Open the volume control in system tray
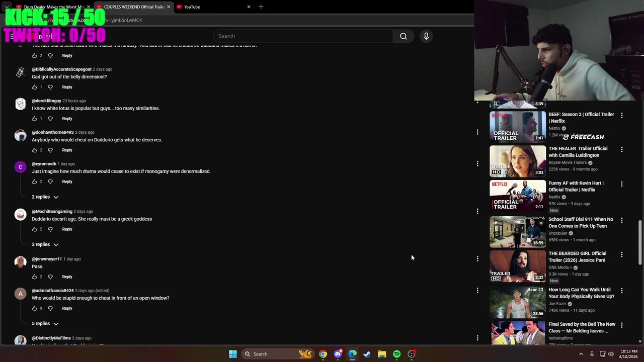Viewport: 644px width, 362px height. (x=611, y=354)
